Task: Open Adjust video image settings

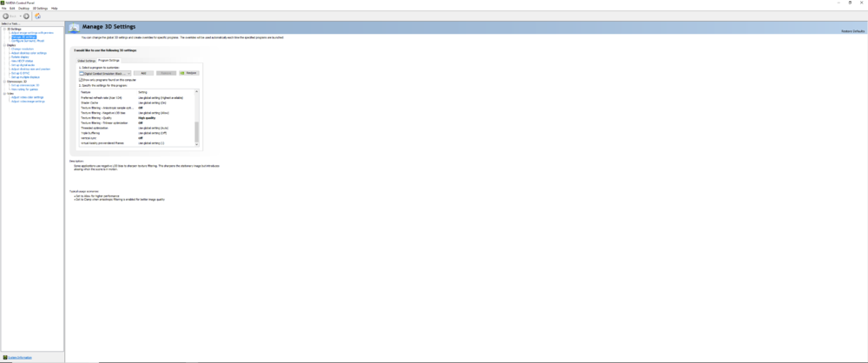Action: [x=29, y=102]
